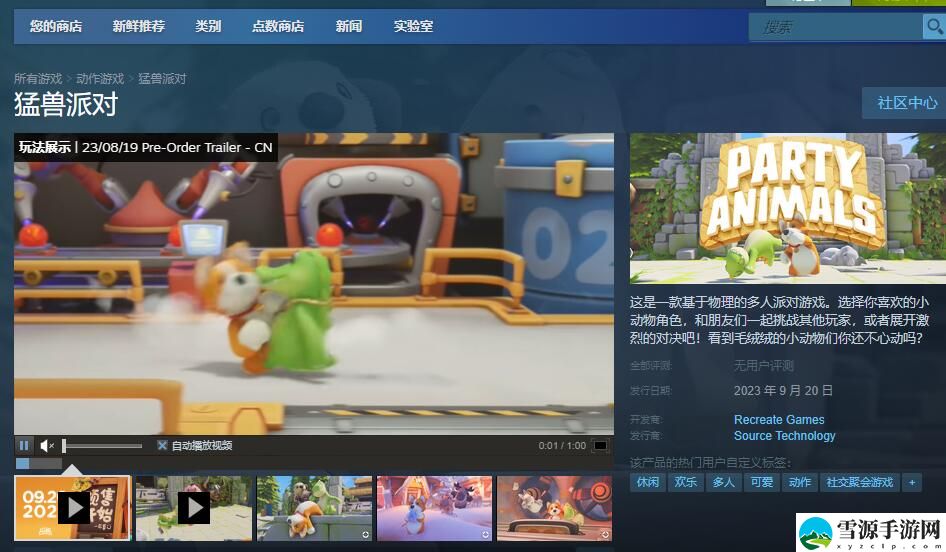Screen dimensions: 946x552
Task: Open the last screenshot thumbnail
Action: [x=554, y=507]
